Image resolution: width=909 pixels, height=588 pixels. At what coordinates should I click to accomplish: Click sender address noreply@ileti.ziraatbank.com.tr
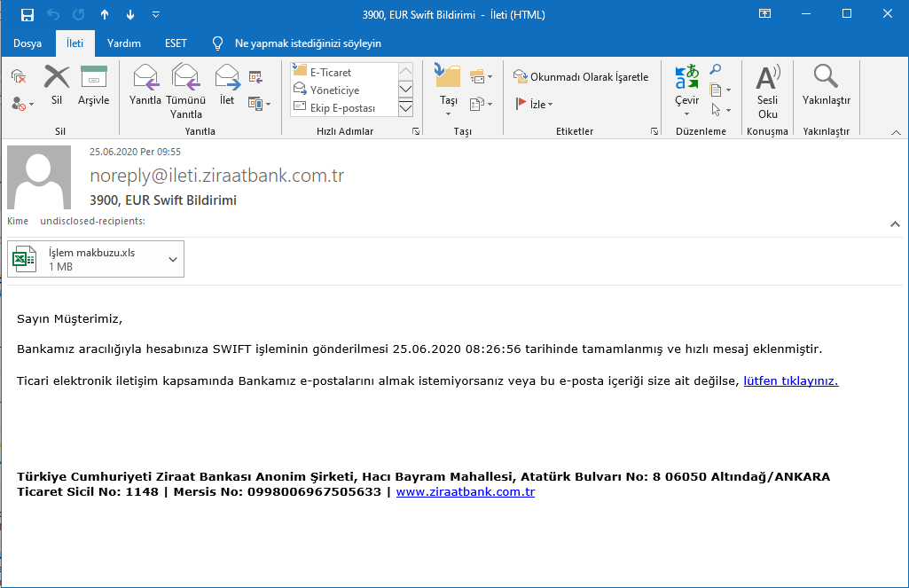pyautogui.click(x=216, y=176)
